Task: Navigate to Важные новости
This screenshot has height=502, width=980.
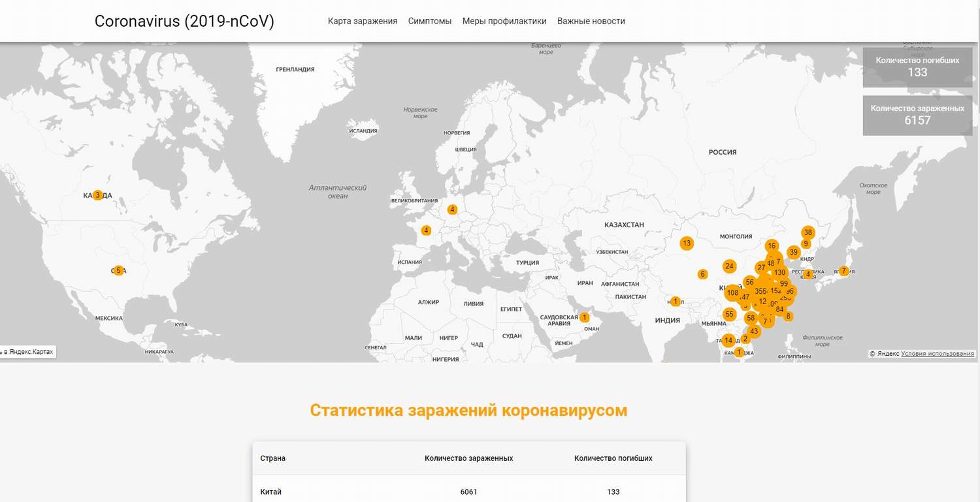Action: [x=591, y=21]
